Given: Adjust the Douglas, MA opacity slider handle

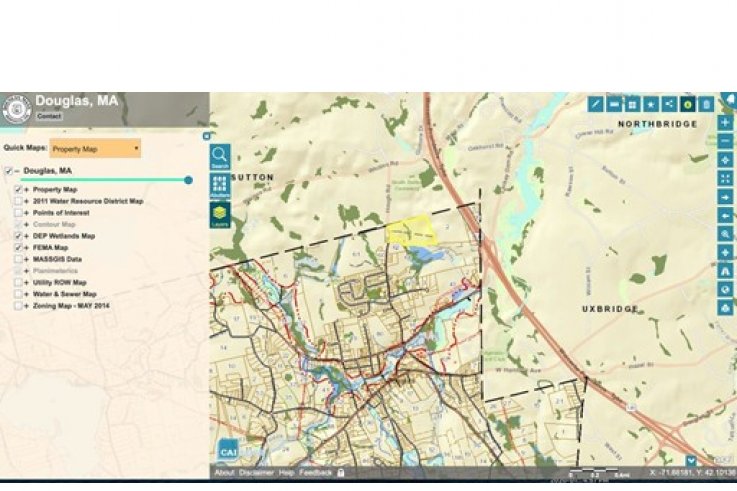Looking at the screenshot, I should coord(188,180).
